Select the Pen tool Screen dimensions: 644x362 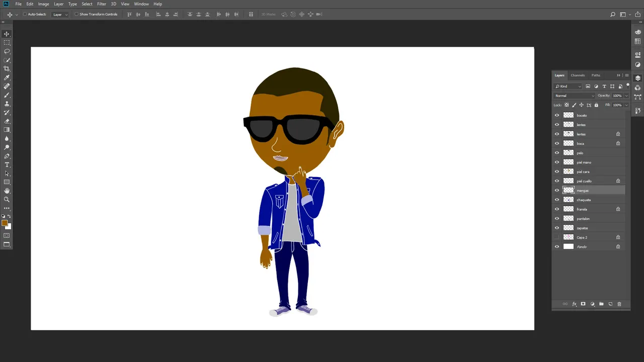click(x=7, y=156)
